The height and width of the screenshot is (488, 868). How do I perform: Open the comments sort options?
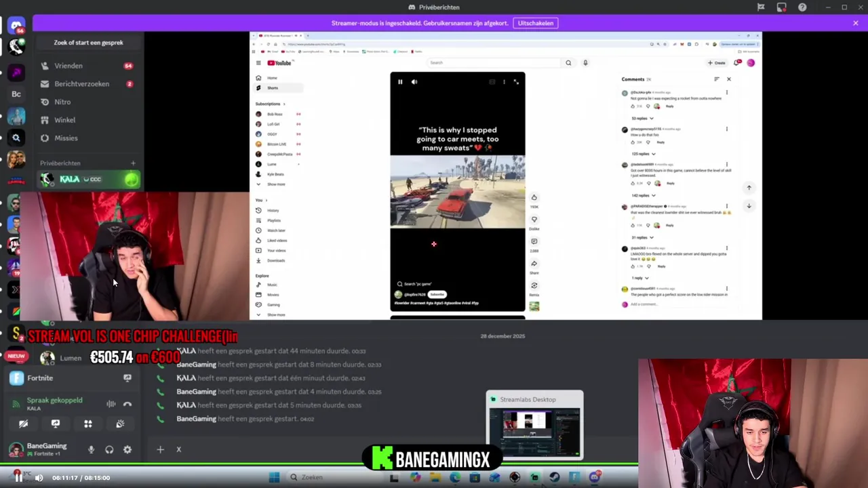point(716,79)
